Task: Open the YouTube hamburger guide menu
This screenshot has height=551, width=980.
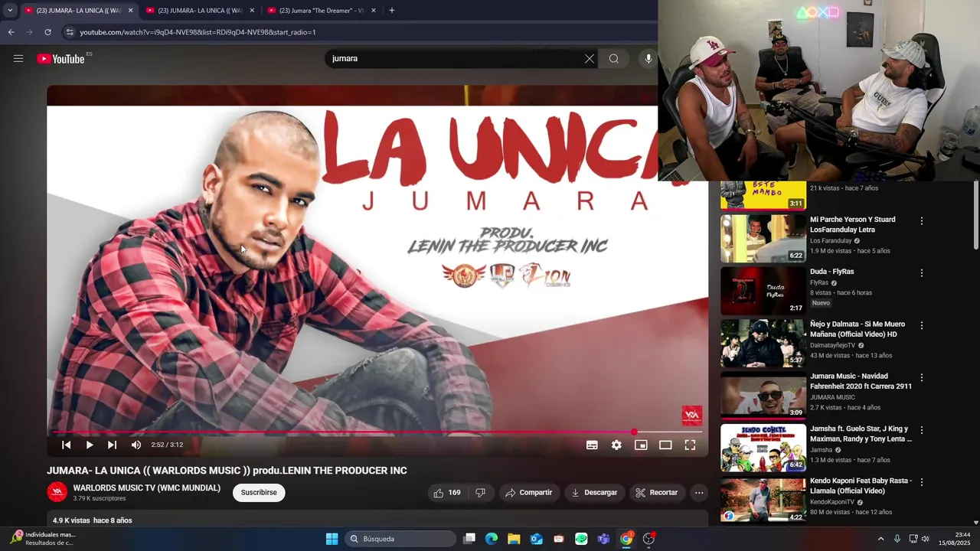Action: (x=18, y=59)
